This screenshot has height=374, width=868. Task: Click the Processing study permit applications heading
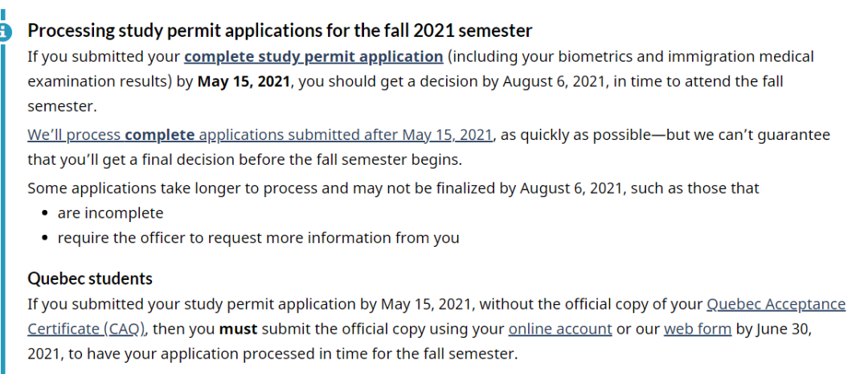click(x=280, y=31)
